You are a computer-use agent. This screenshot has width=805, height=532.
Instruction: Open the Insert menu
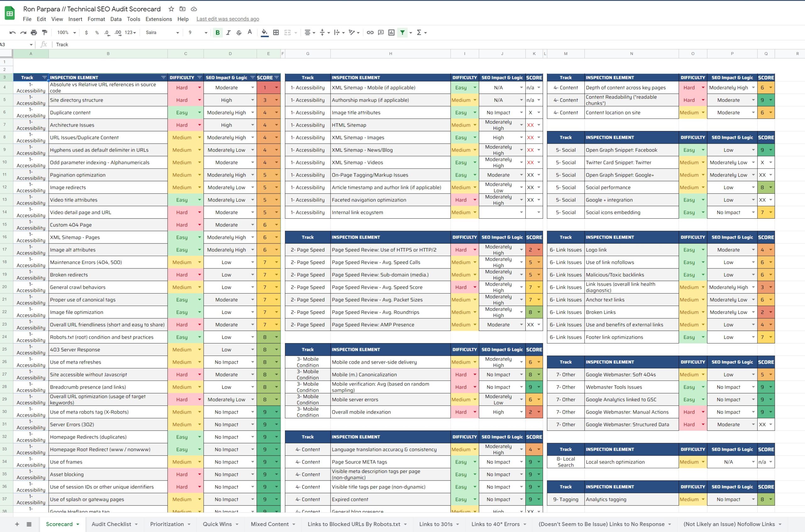tap(75, 19)
